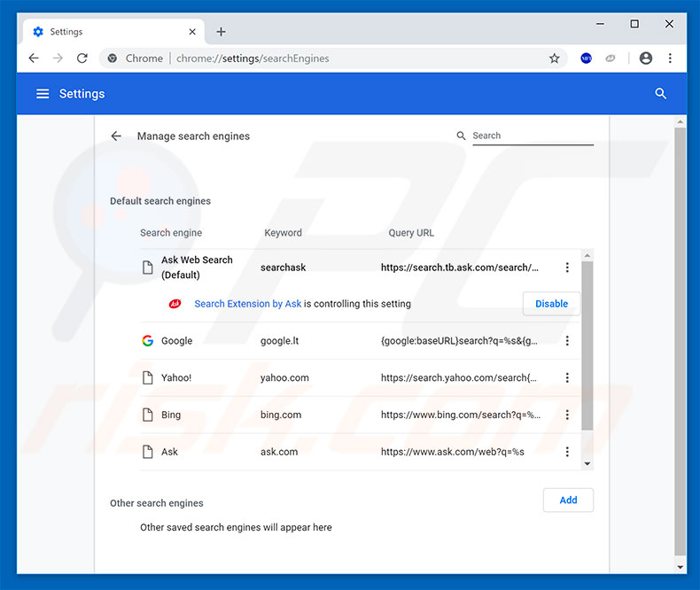700x590 pixels.
Task: Click the search engine list scrollbar thumb
Action: (x=587, y=345)
